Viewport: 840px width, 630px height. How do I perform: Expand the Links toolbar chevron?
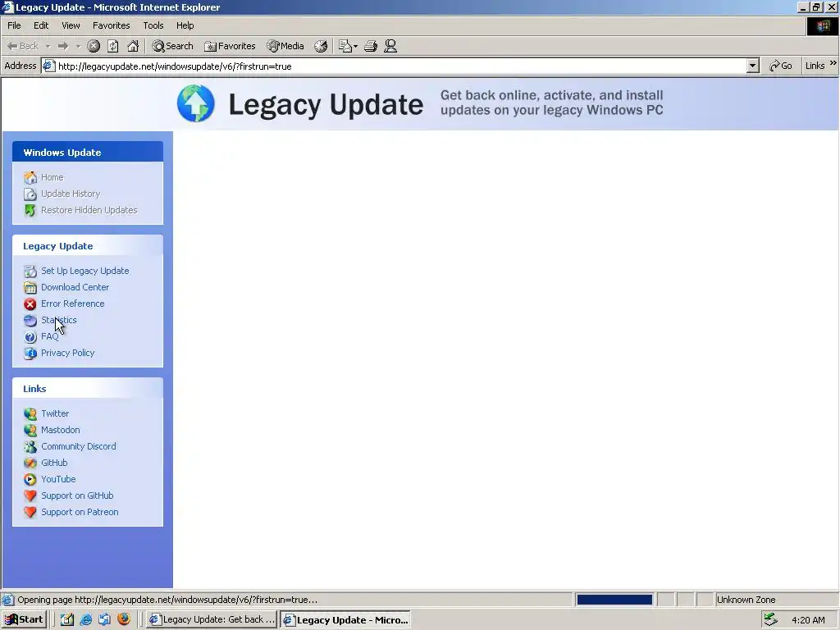click(x=833, y=63)
